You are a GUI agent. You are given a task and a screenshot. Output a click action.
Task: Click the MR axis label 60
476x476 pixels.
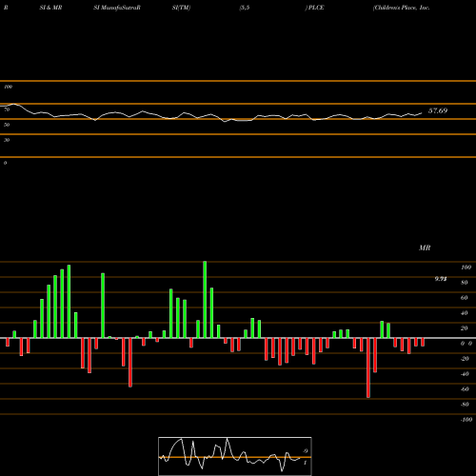[x=465, y=298]
